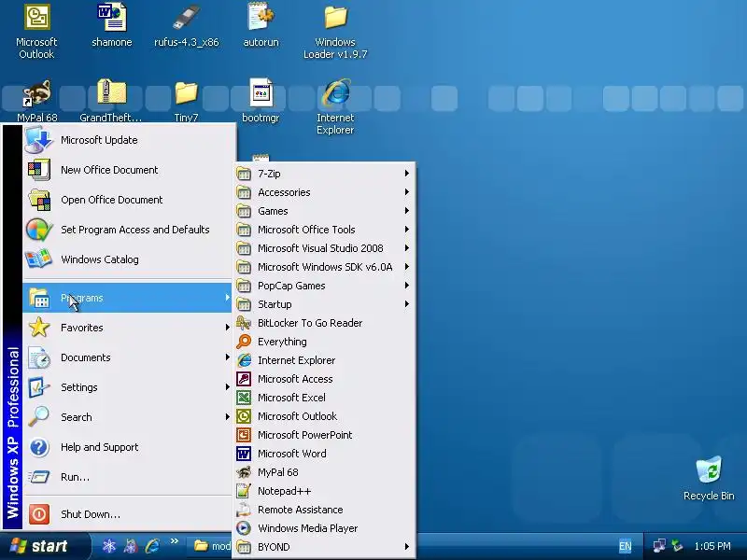Select the bootmgr file icon
The image size is (747, 560).
pos(261,102)
